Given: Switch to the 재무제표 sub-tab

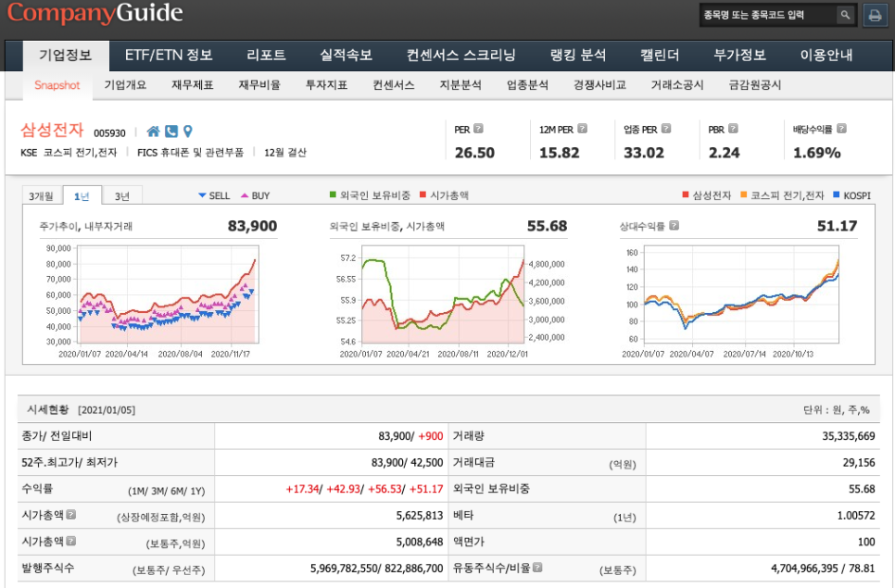Looking at the screenshot, I should (x=193, y=85).
